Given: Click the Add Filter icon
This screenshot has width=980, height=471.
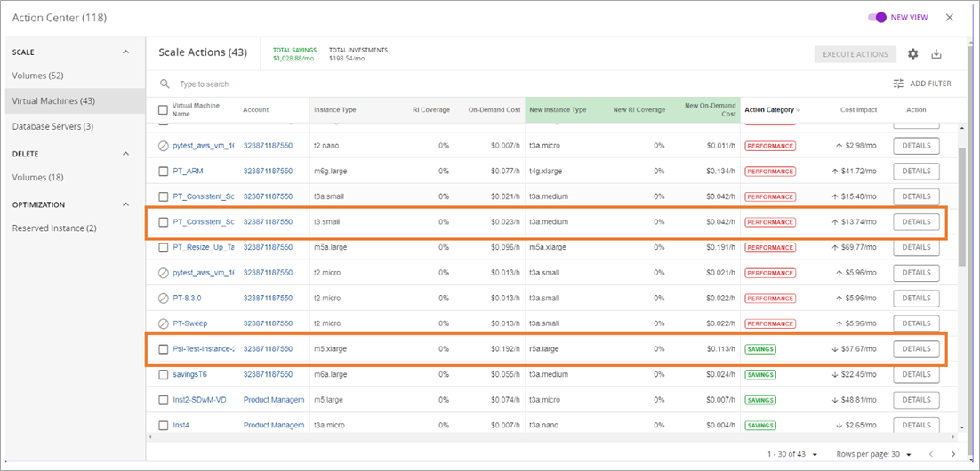Looking at the screenshot, I should point(898,84).
